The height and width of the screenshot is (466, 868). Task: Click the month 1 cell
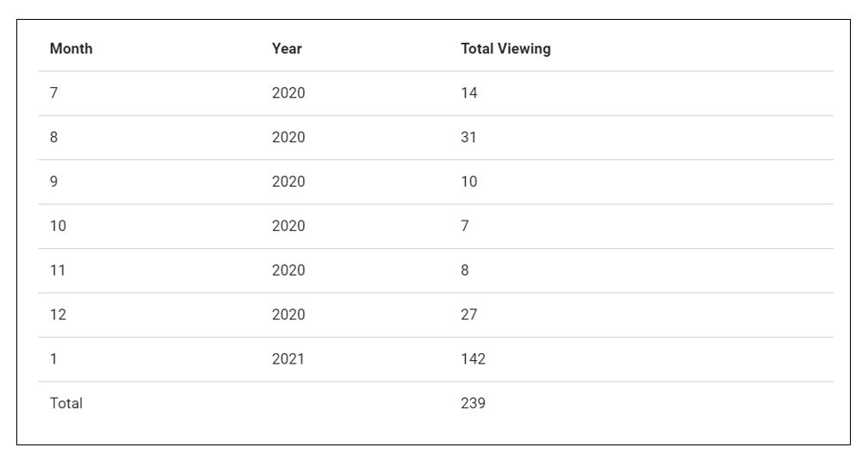point(53,359)
